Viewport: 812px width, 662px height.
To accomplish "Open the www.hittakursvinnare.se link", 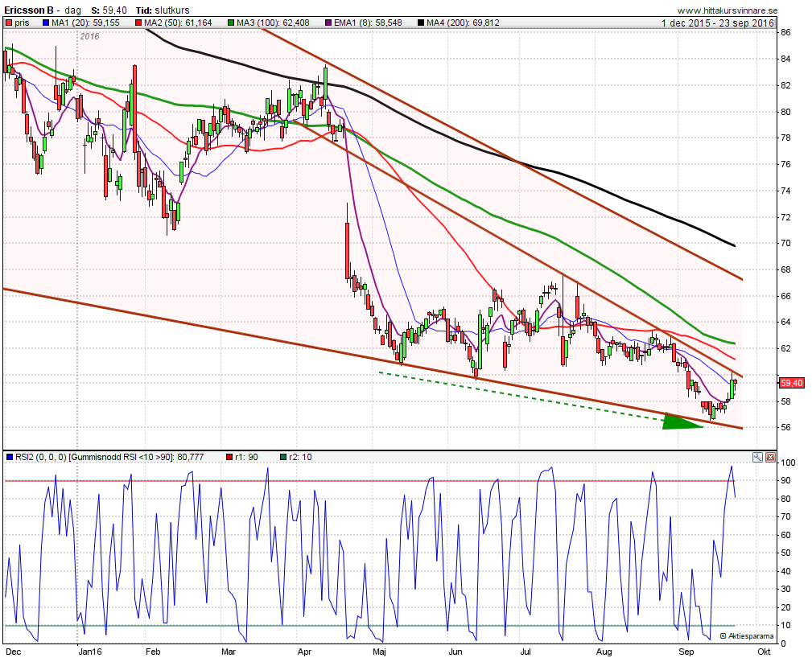I will tap(728, 10).
